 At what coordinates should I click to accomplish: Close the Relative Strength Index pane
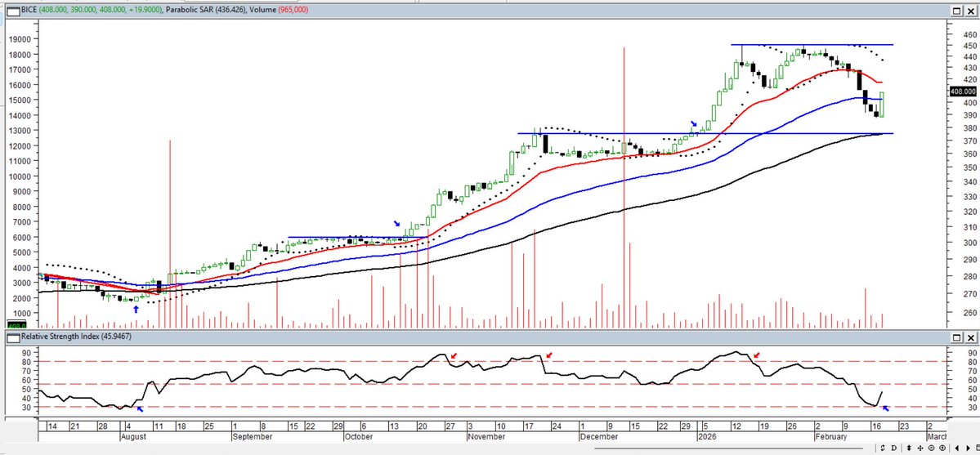pos(970,337)
